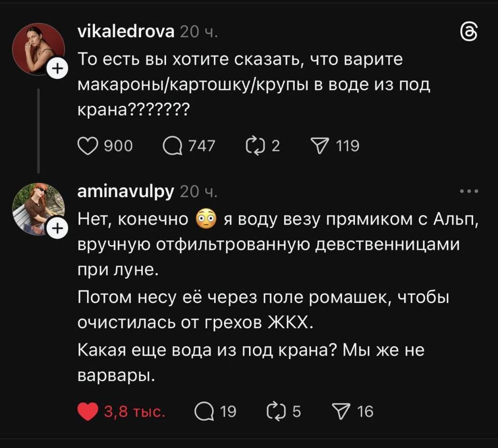Open aminavulpy's profile by tapping her username
Screen dimensions: 498x448
pyautogui.click(x=126, y=190)
